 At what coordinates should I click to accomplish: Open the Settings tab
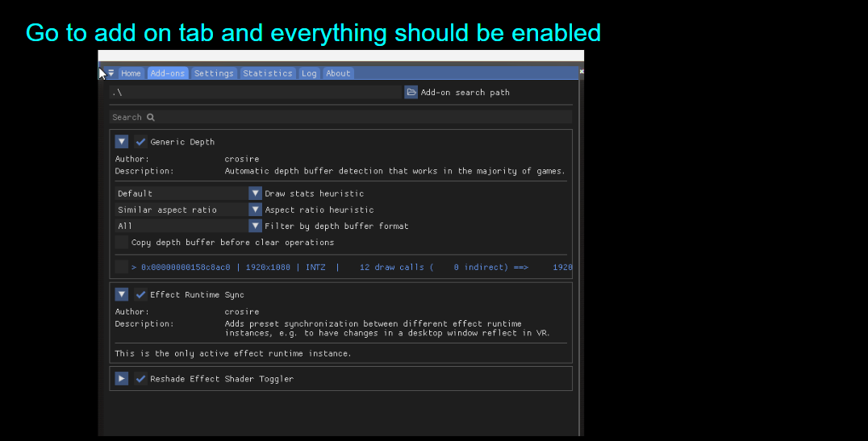point(214,73)
